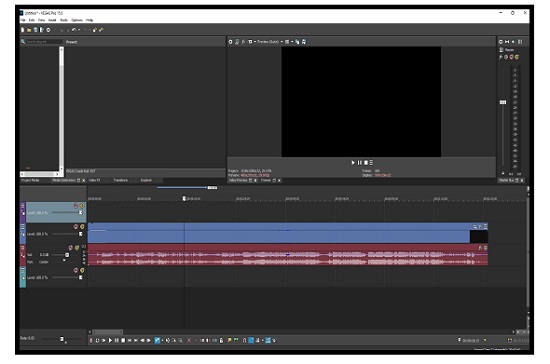Viewport: 550px width, 364px height.
Task: Open Preview (Auto) quality dropdown
Action: pos(270,42)
